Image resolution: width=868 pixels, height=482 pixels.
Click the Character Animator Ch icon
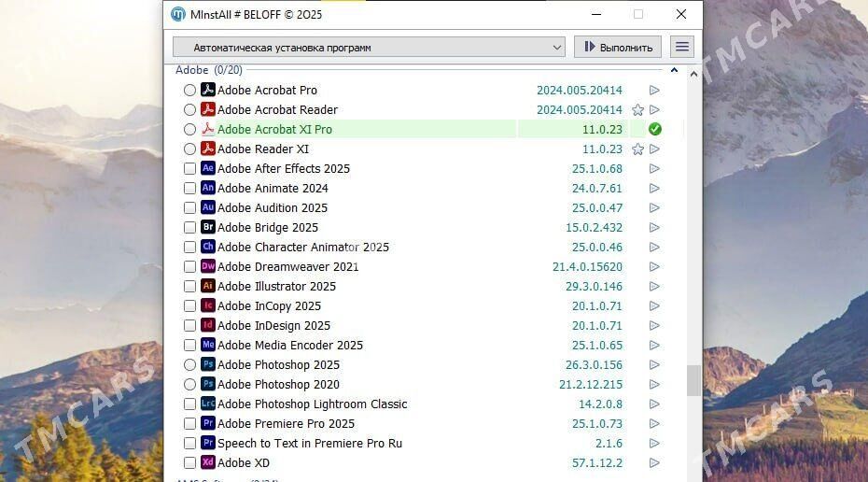pos(207,247)
